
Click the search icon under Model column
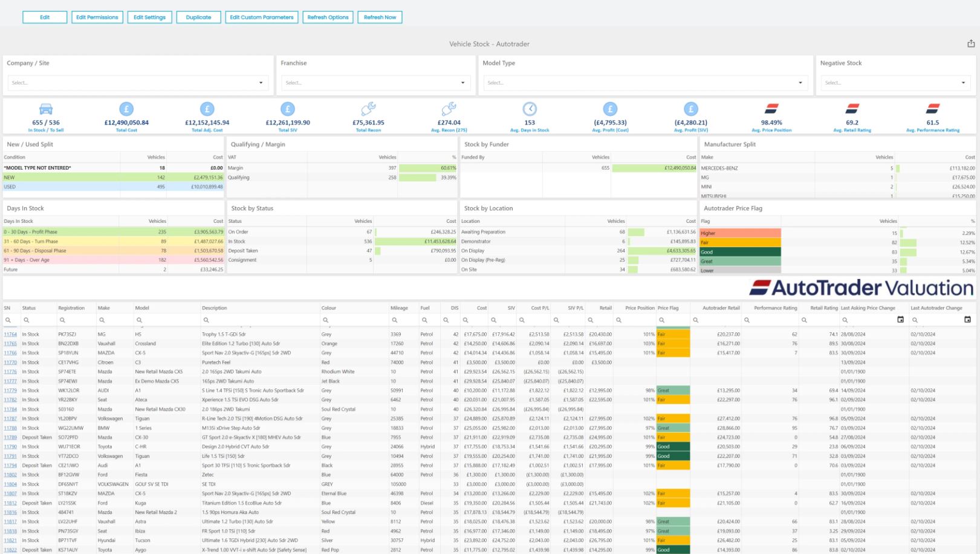139,320
